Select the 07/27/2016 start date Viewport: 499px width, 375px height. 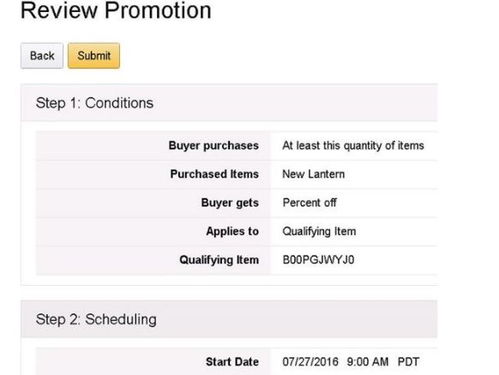tap(310, 362)
